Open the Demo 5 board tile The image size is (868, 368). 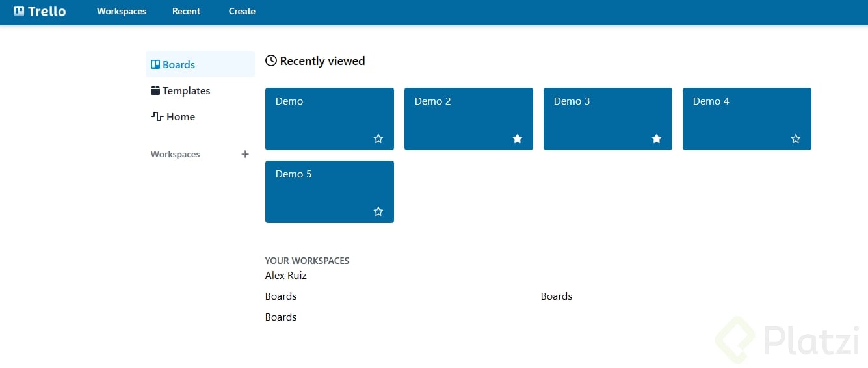[x=319, y=189]
